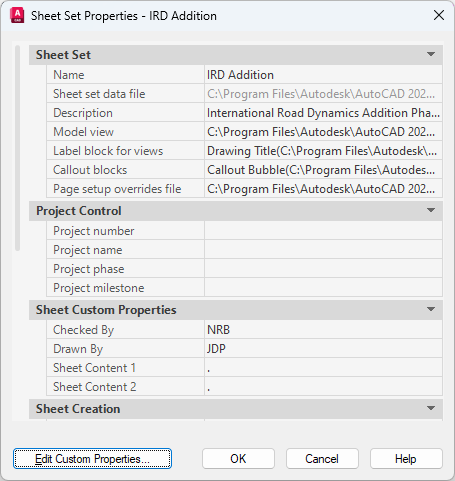Viewport: 455px width, 481px height.
Task: Open the Edit Custom Properties dialog
Action: [92, 459]
